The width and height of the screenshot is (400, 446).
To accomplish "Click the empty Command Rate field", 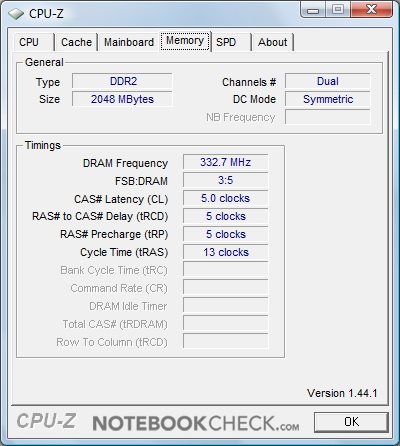I will point(225,288).
